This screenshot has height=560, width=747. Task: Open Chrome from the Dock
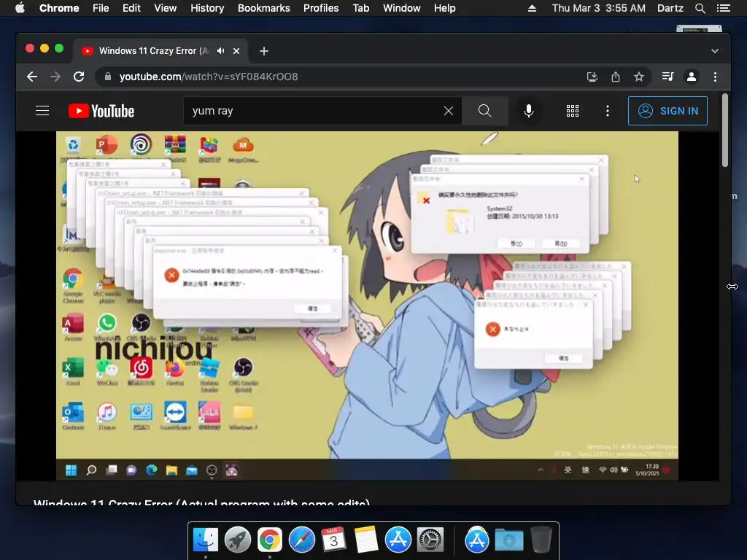270,540
